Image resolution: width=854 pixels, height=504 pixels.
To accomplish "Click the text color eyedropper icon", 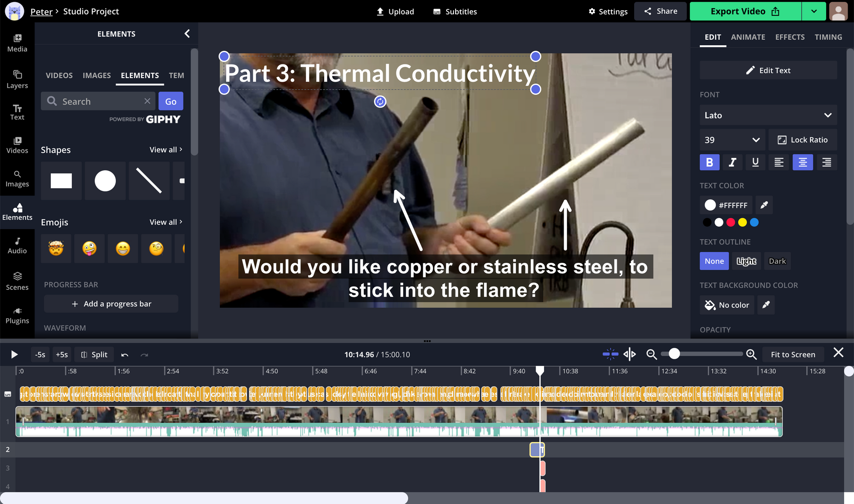I will [764, 205].
